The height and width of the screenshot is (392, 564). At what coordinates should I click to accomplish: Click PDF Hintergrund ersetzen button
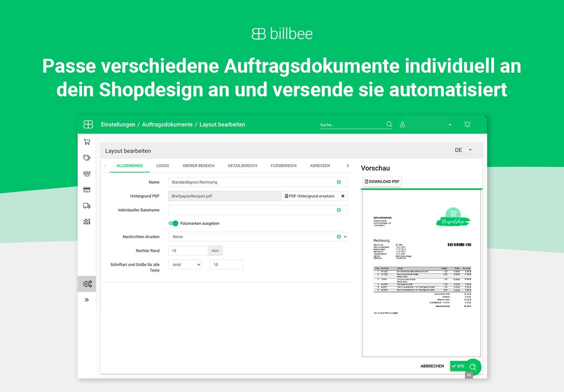310,196
